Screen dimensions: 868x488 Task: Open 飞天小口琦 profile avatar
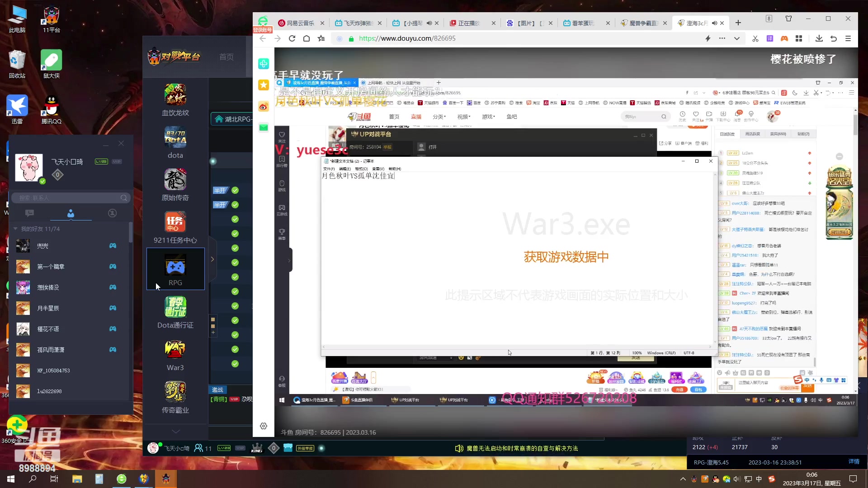pos(29,168)
